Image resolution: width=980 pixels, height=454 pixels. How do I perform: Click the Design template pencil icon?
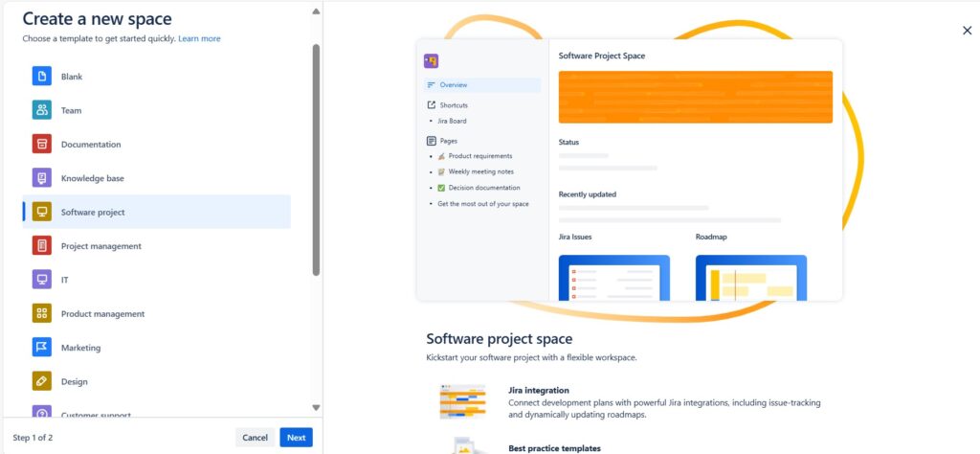tap(41, 381)
